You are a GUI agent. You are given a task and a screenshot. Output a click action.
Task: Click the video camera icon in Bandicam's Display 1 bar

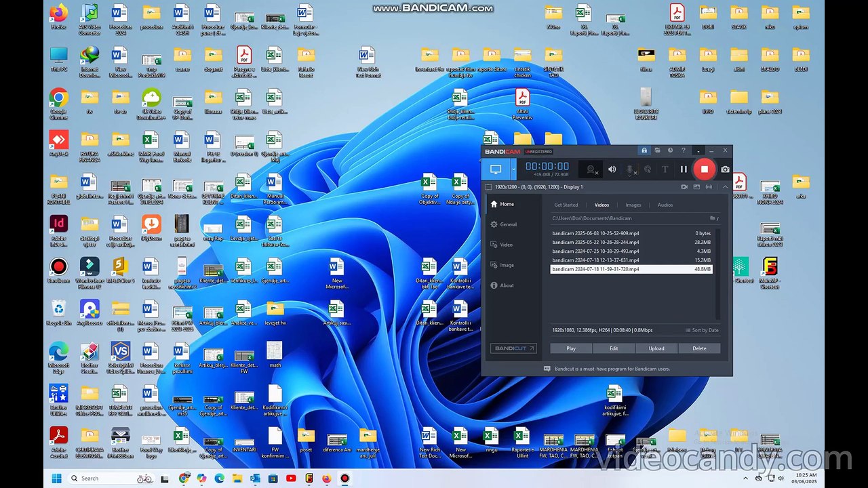point(684,186)
